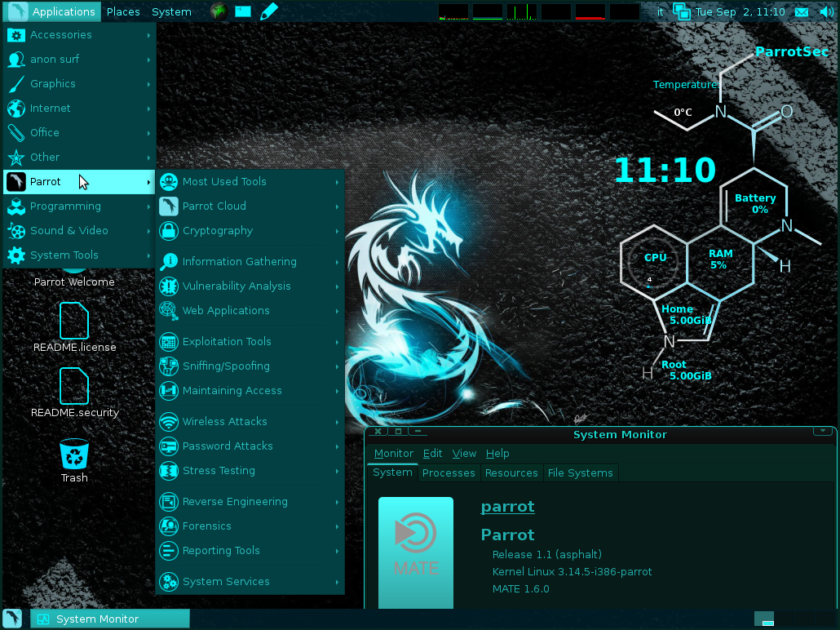Click System Monitor taskbar button
The width and height of the screenshot is (840, 630).
[x=110, y=619]
